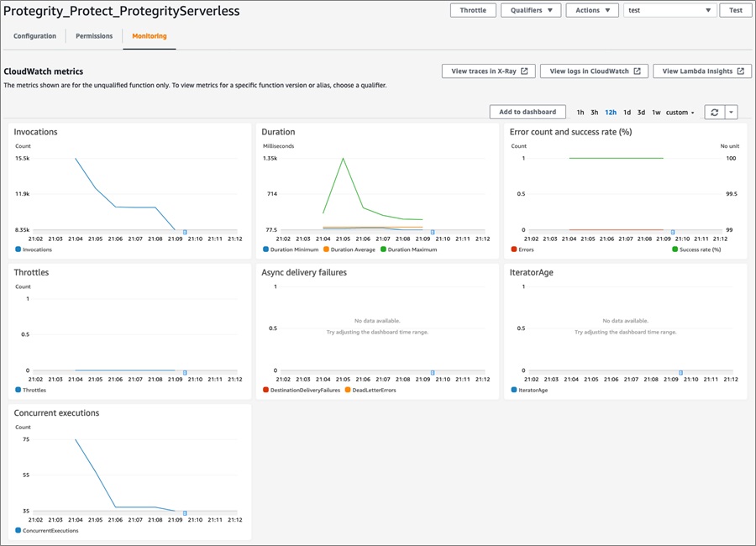This screenshot has width=756, height=546.
Task: Refresh the CloudWatch metrics charts
Action: 715,113
